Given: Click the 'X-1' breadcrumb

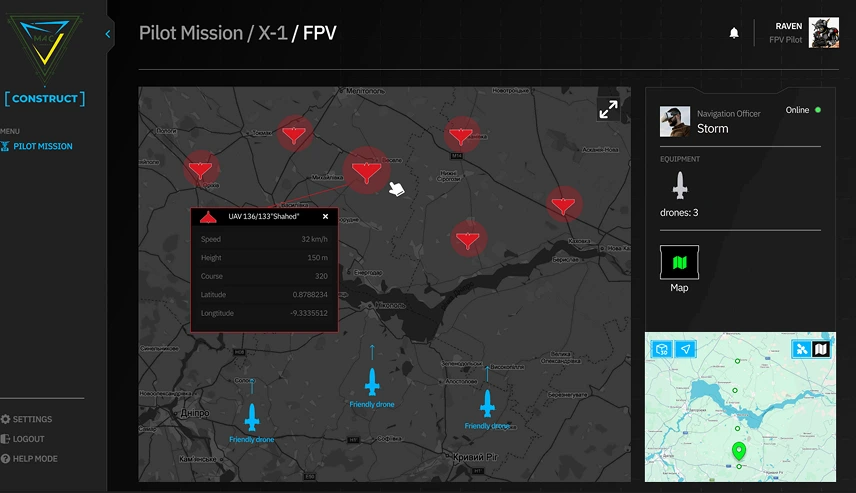Looking at the screenshot, I should point(273,33).
